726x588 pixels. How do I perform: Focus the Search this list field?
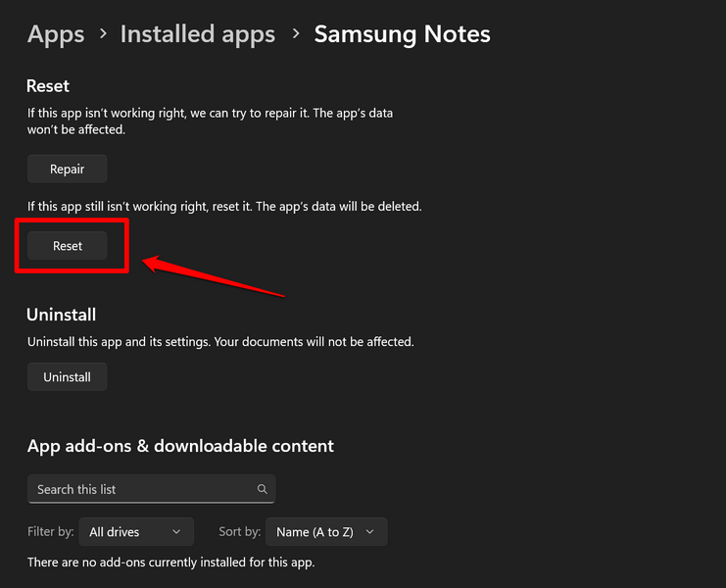(142, 489)
